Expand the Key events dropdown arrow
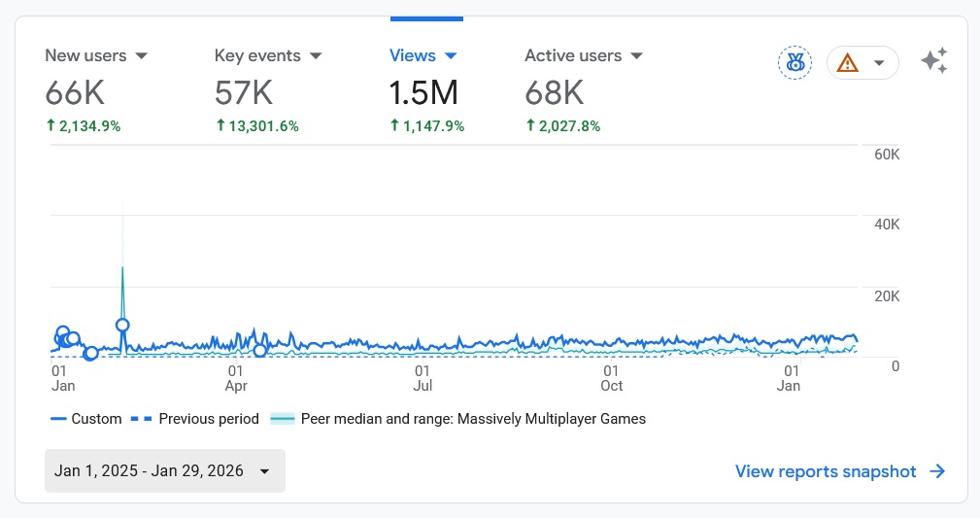Image resolution: width=980 pixels, height=518 pixels. 315,56
